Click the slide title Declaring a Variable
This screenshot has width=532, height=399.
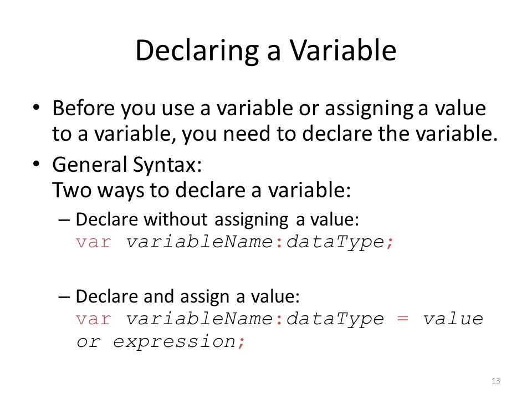click(265, 51)
